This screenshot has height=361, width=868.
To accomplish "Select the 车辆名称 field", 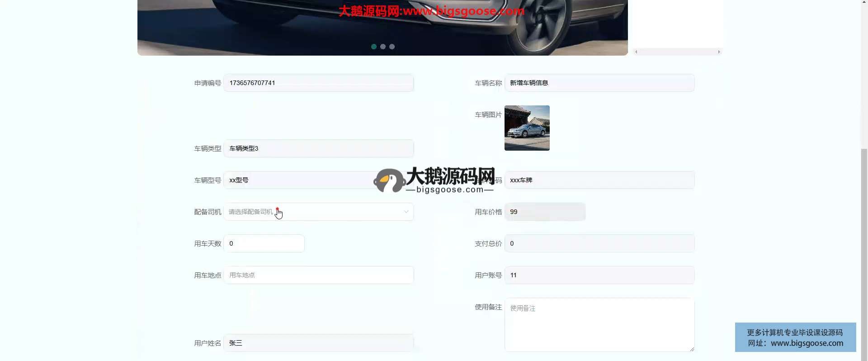I will click(x=599, y=83).
